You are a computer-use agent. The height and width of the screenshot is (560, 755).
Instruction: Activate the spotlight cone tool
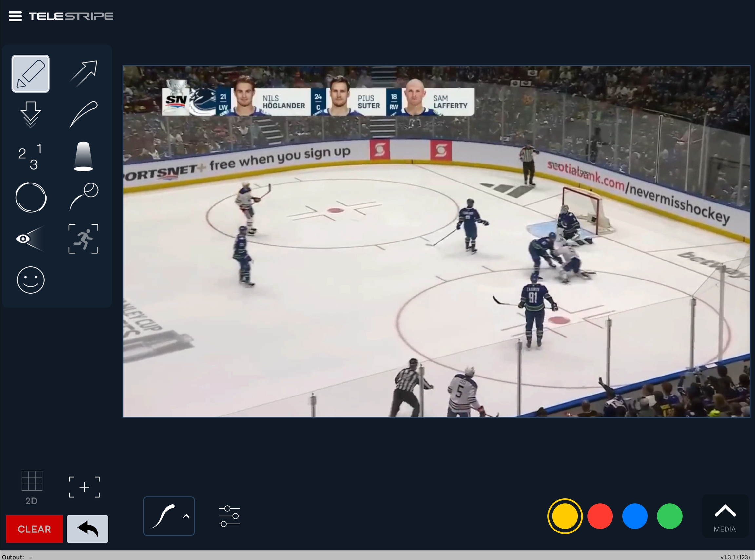pos(84,156)
